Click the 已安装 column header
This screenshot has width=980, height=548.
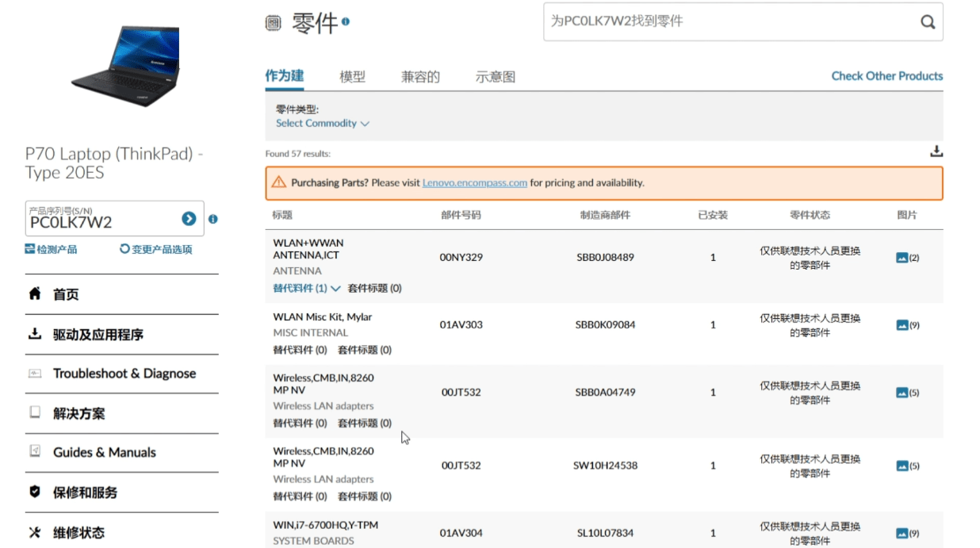(713, 215)
